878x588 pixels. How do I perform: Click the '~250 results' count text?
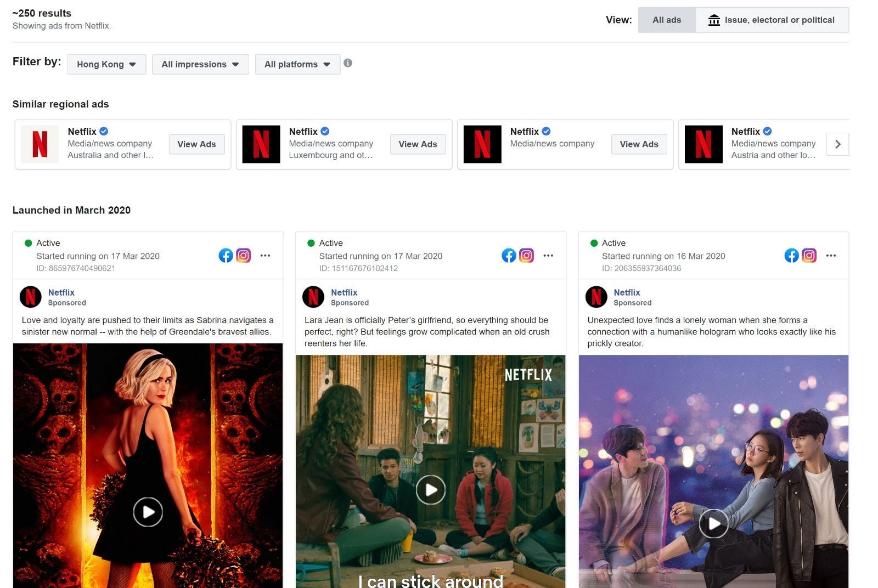point(42,13)
